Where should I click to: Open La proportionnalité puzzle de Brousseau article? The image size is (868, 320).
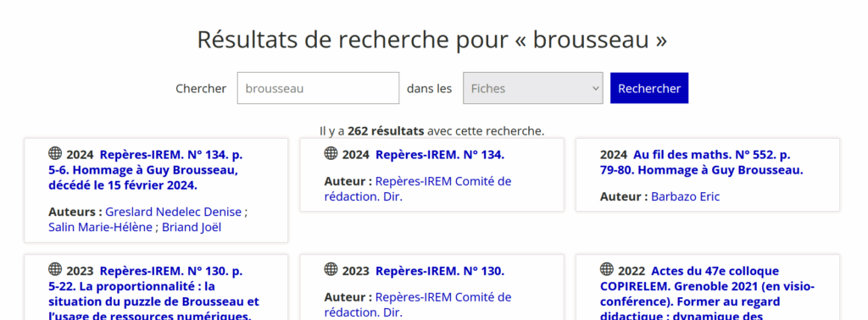pos(153,294)
